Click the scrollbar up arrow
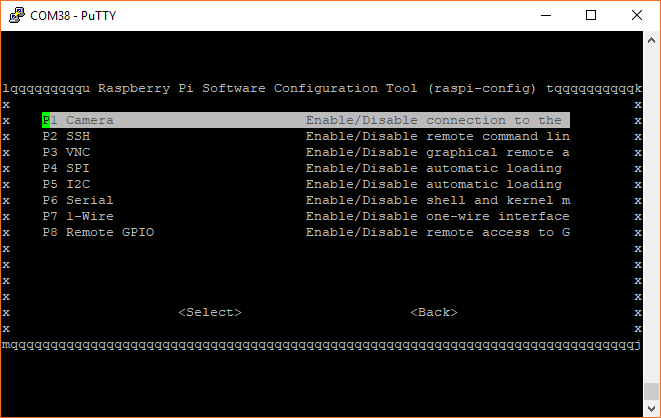This screenshot has height=418, width=661. tap(651, 40)
